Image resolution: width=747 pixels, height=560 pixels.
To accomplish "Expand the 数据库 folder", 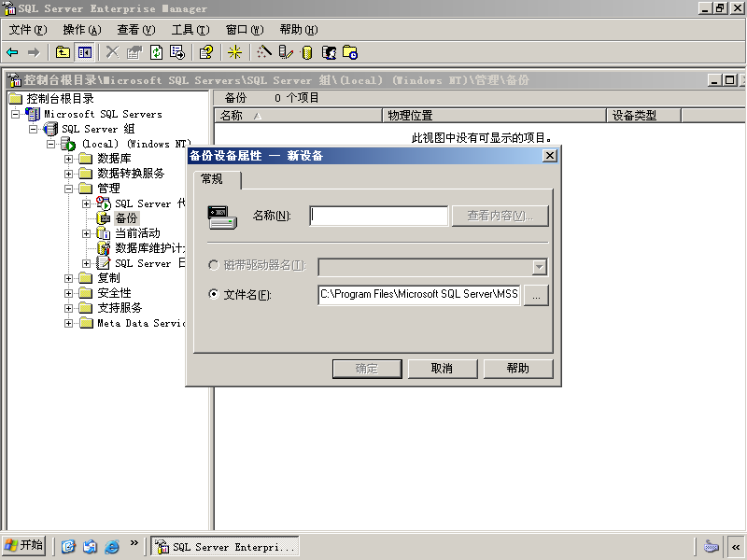I will (x=68, y=159).
